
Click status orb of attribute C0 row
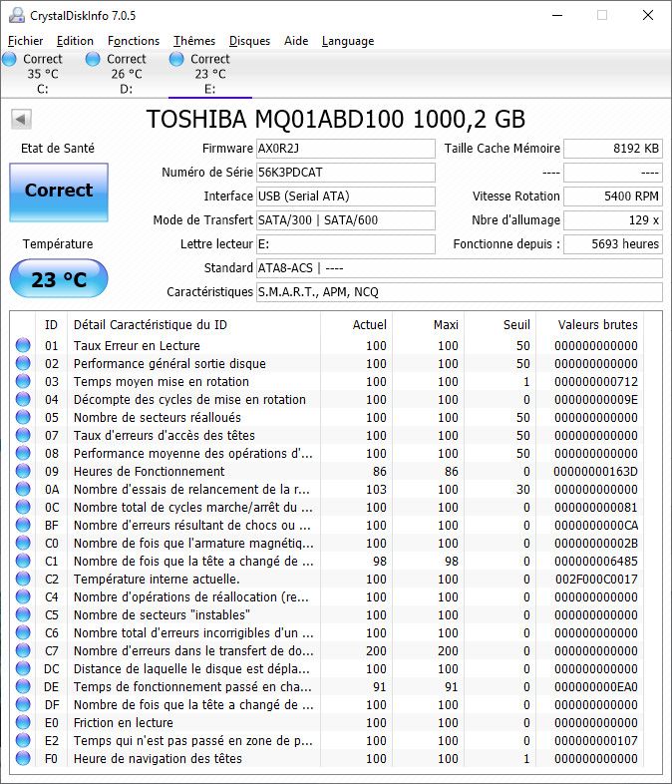point(23,543)
